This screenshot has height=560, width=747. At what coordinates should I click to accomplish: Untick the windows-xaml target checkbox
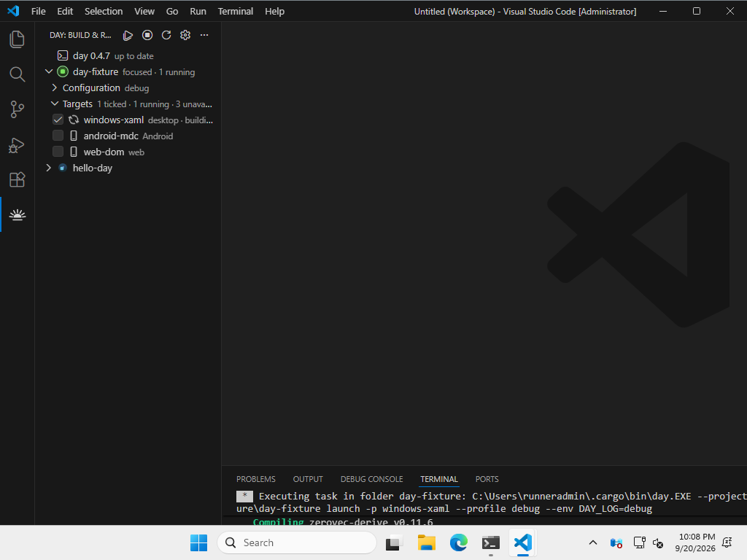[x=58, y=120]
